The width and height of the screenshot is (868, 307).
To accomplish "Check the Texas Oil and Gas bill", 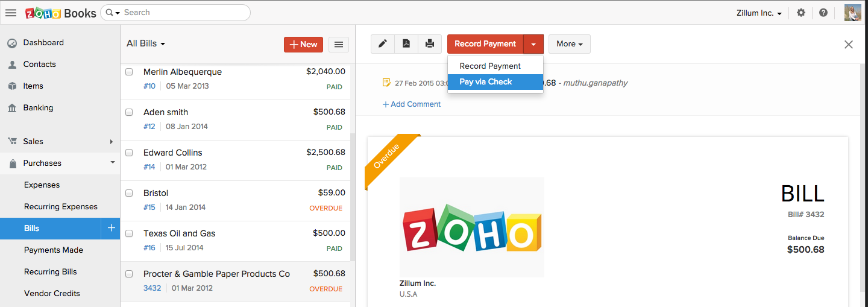I will pos(129,233).
